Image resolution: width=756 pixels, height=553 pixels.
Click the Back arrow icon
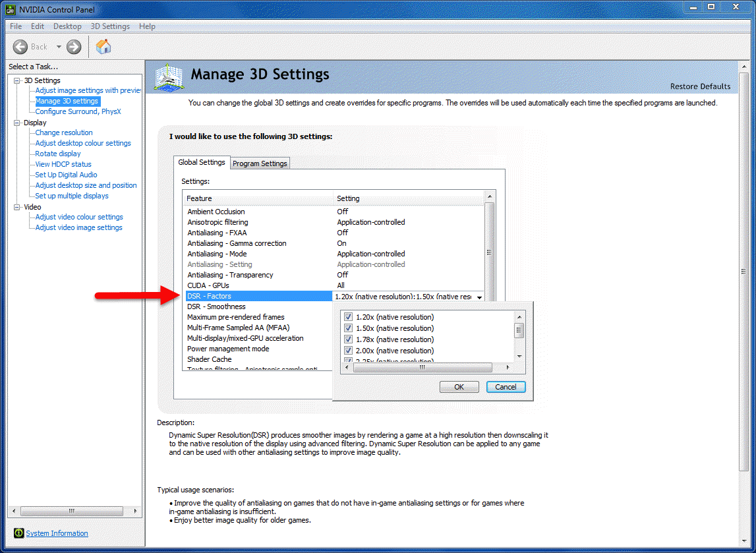point(20,47)
